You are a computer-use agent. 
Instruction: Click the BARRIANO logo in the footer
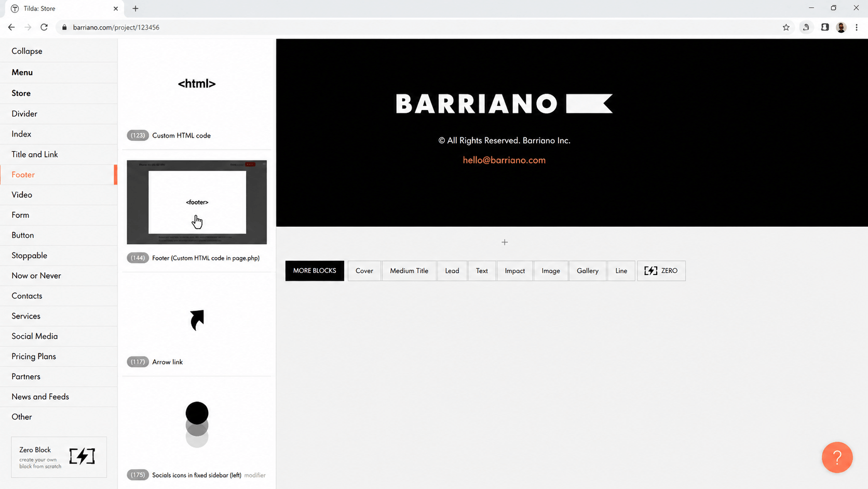pyautogui.click(x=504, y=104)
